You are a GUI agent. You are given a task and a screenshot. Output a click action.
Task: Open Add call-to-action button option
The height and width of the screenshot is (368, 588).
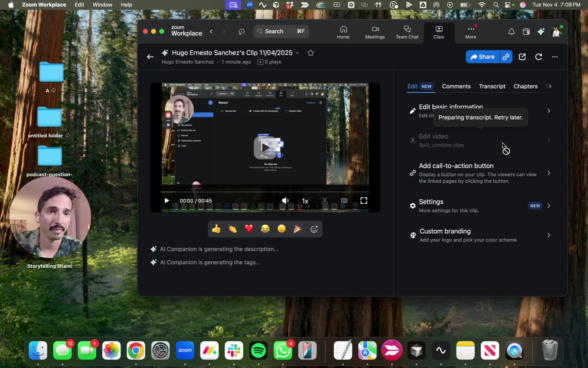point(480,173)
